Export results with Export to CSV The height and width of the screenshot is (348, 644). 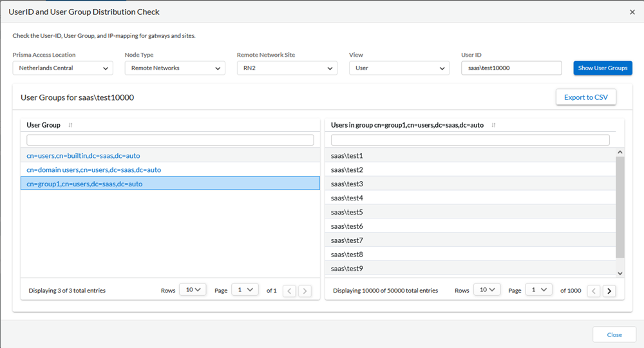point(585,97)
